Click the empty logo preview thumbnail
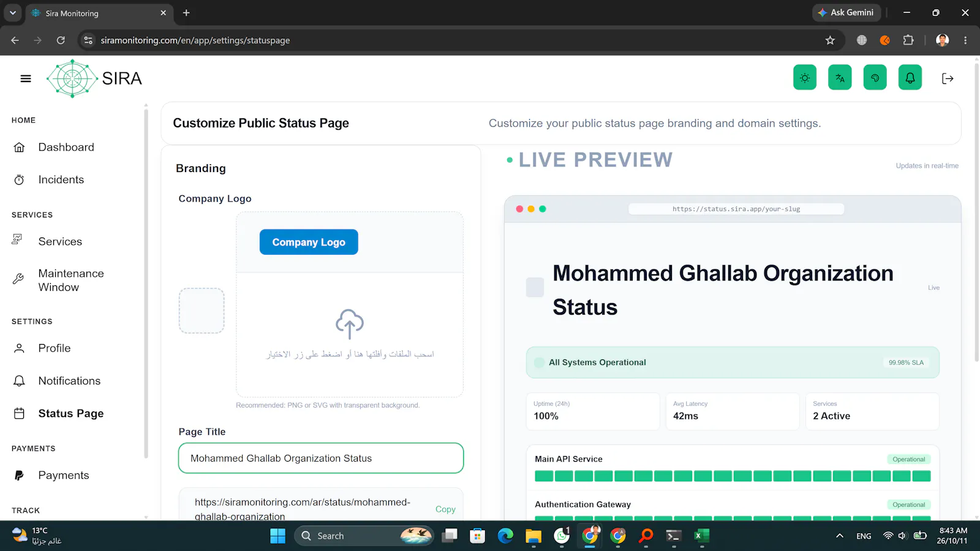The height and width of the screenshot is (551, 980). click(202, 311)
